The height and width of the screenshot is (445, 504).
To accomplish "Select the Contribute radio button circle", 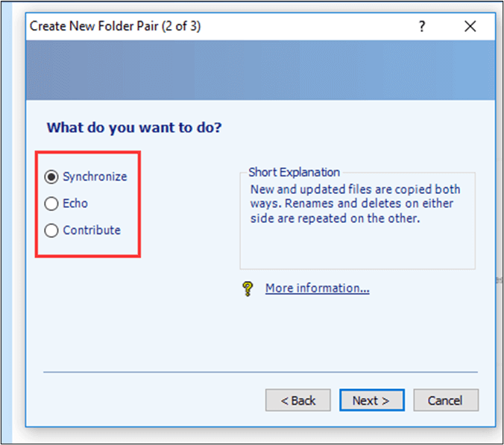I will tap(51, 230).
